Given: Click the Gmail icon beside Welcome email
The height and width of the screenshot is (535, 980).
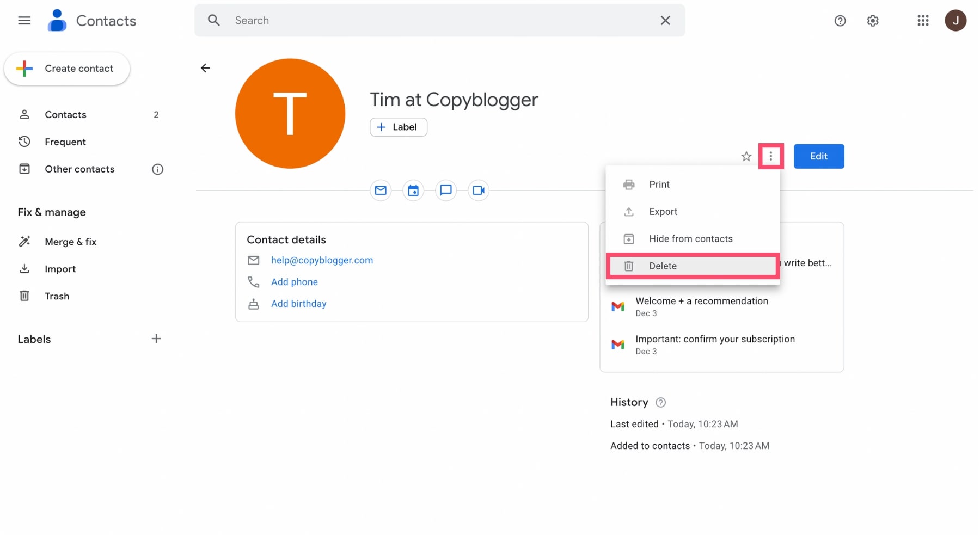Looking at the screenshot, I should coord(618,306).
